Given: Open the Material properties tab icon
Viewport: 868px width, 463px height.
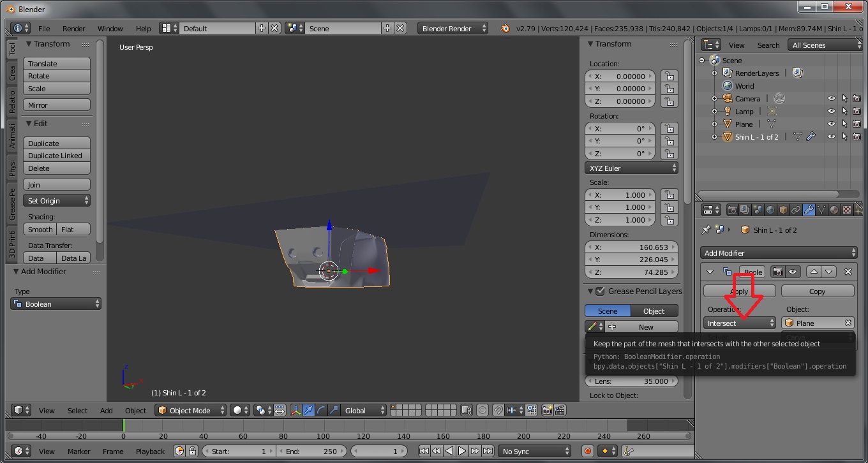Looking at the screenshot, I should click(834, 210).
